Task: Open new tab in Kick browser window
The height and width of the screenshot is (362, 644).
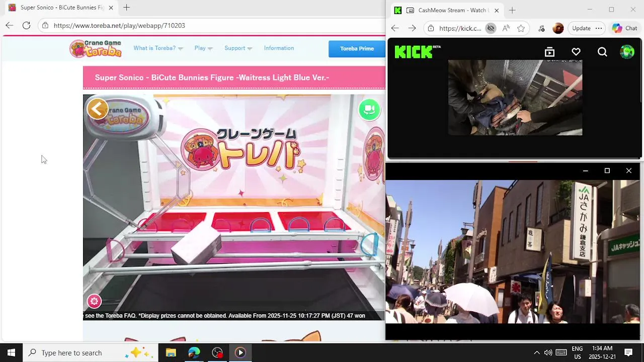Action: click(512, 10)
